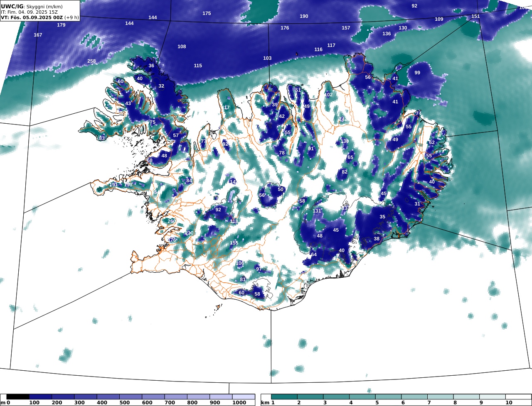The height and width of the screenshot is (406, 532).
Task: Click the 'km' unit label on the legend
Action: [x=265, y=403]
